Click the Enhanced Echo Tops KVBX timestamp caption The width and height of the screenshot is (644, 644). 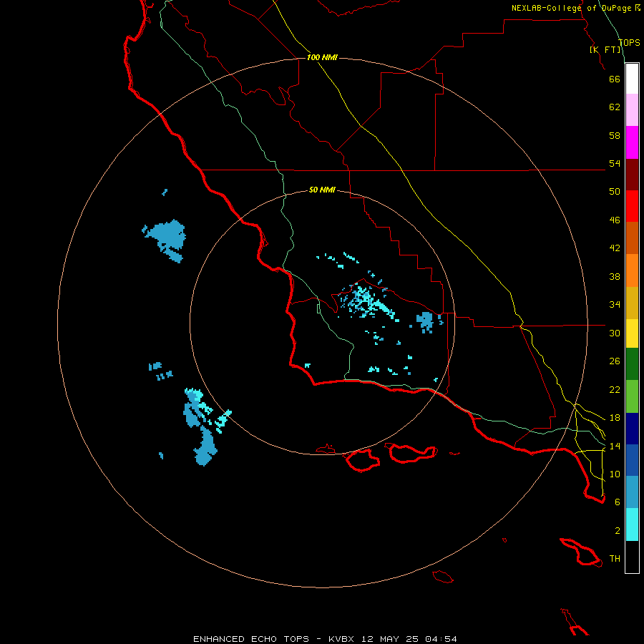pos(325,639)
